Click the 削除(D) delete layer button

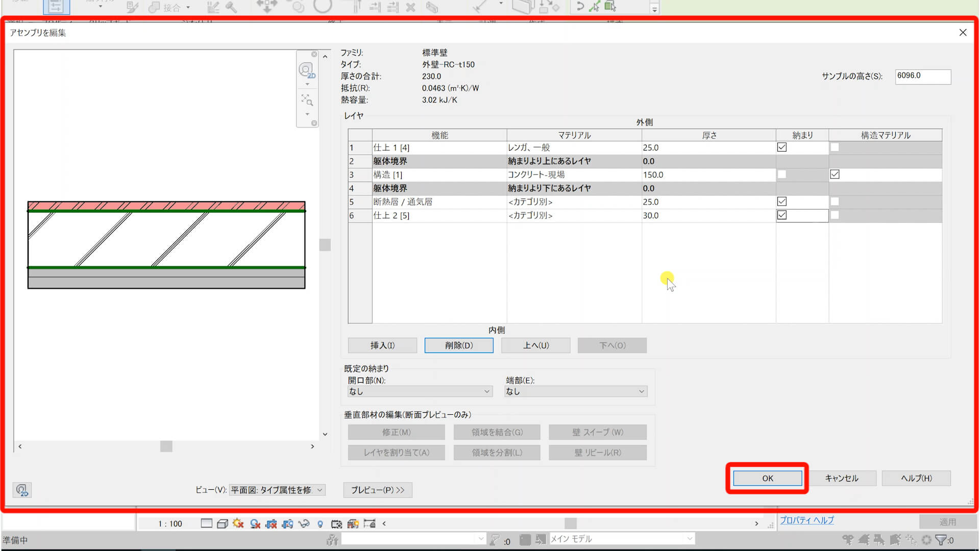pyautogui.click(x=458, y=345)
